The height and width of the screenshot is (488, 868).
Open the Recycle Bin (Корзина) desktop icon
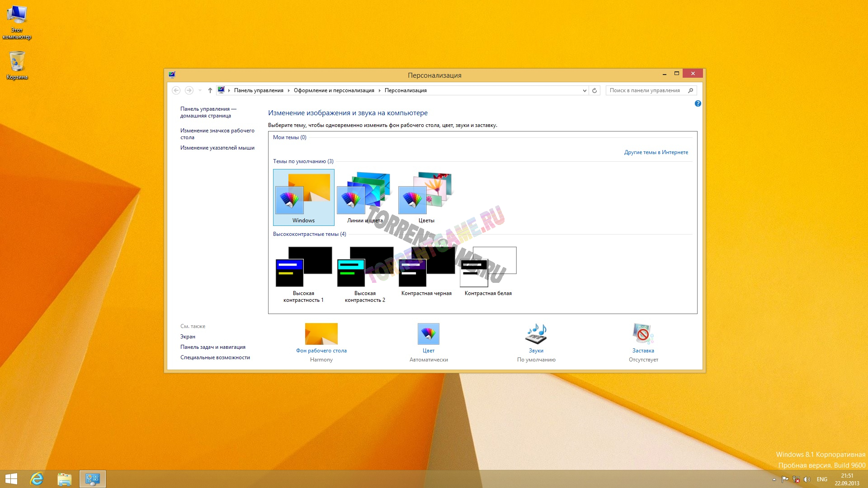(17, 62)
